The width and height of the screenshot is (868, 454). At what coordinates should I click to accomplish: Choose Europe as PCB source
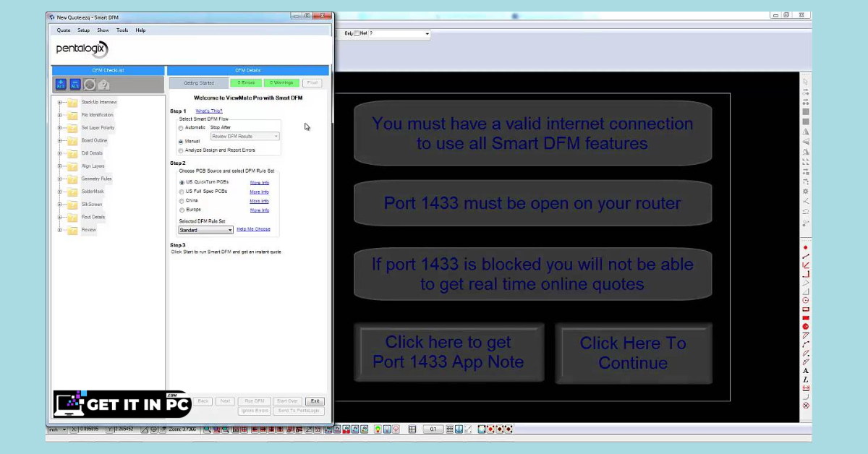(182, 209)
